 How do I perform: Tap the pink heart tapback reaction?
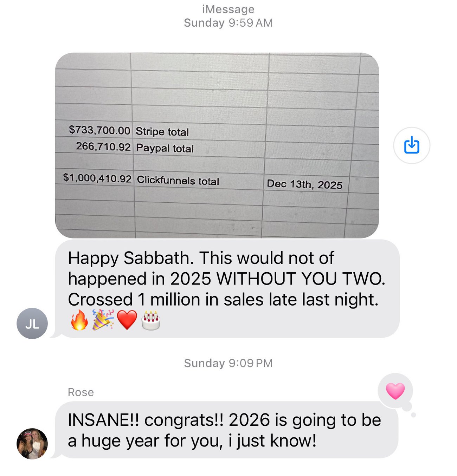(x=395, y=391)
